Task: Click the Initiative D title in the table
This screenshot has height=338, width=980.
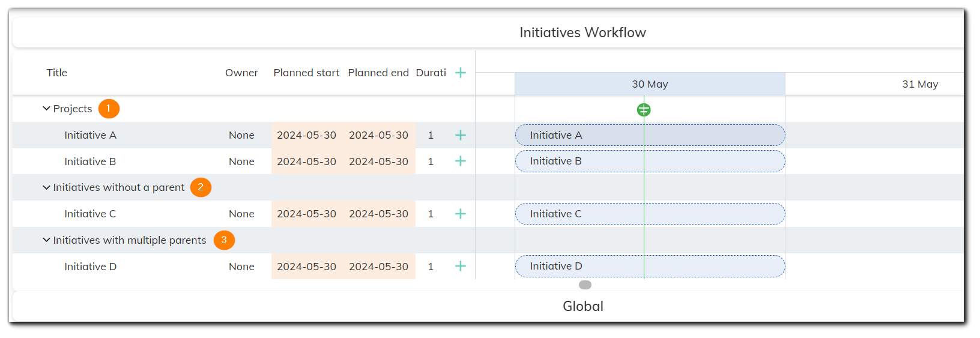Action: pyautogui.click(x=91, y=267)
